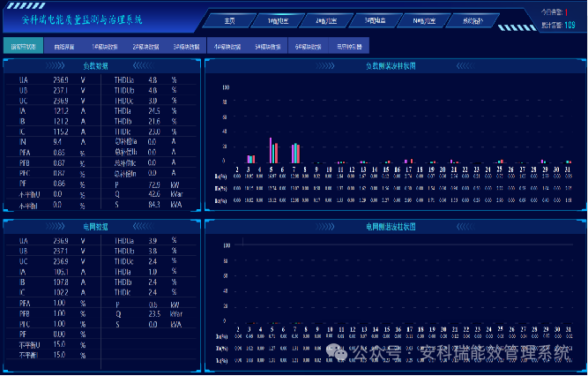Select the load active power P 72.9
The image size is (588, 376).
pyautogui.click(x=154, y=184)
